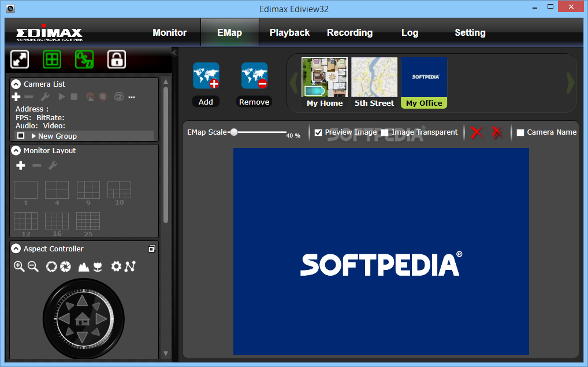Click the Monitor Layout wrench icon
588x367 pixels.
tap(53, 165)
